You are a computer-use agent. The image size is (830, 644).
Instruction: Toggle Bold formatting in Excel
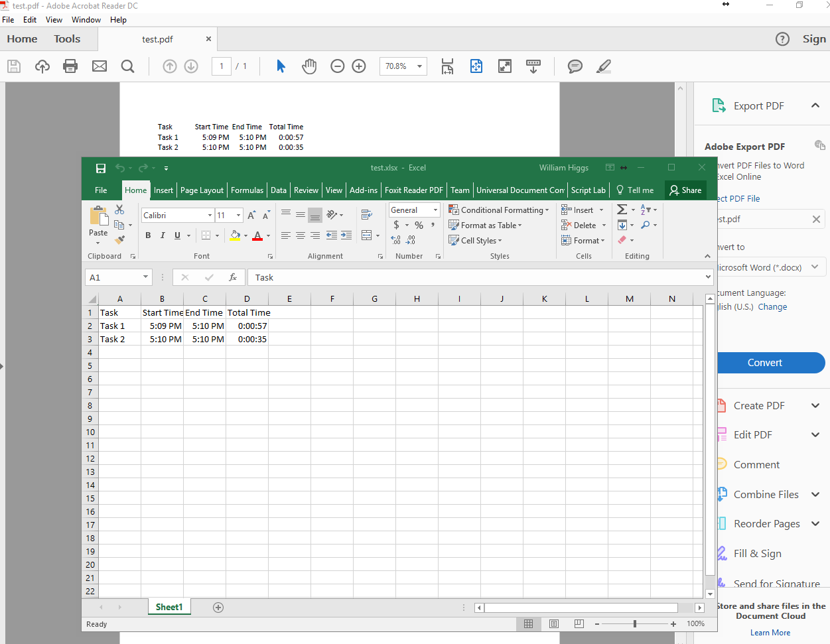148,235
